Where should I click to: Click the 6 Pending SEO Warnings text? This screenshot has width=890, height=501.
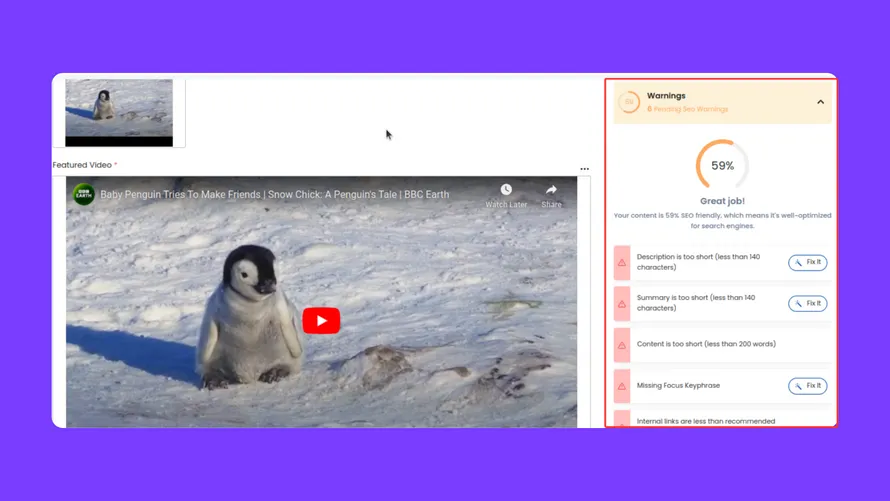tap(688, 109)
